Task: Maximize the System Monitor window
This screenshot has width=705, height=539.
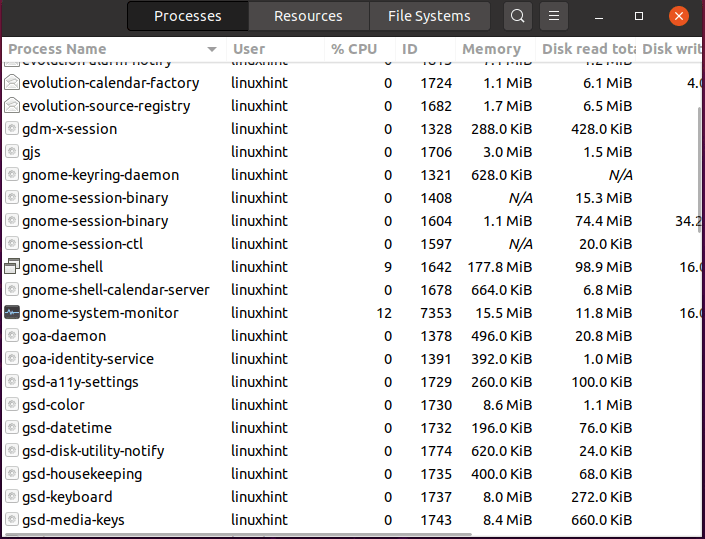Action: (x=638, y=16)
